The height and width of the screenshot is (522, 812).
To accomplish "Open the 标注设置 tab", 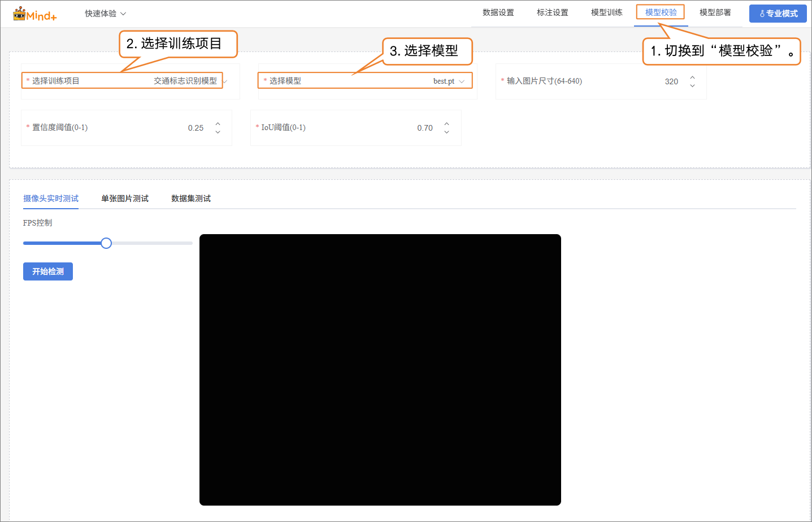I will pyautogui.click(x=552, y=12).
